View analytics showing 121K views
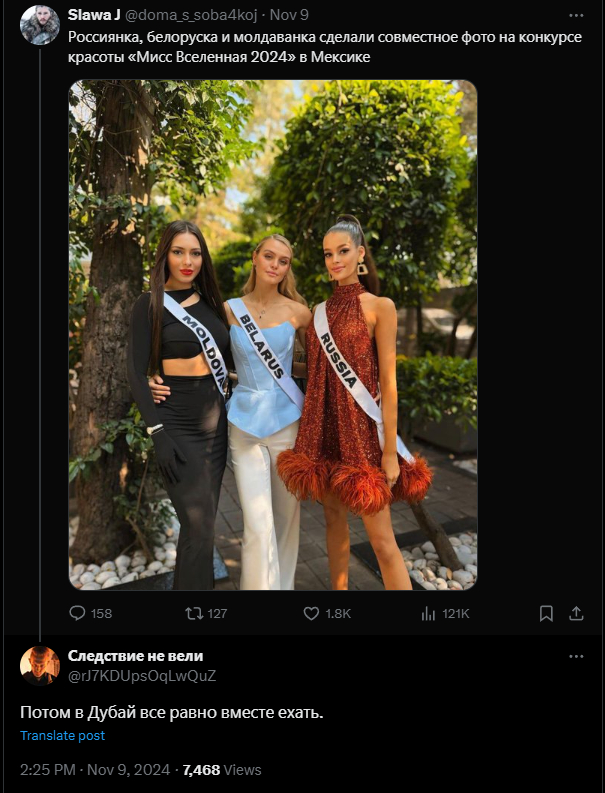This screenshot has height=793, width=605. coord(429,613)
